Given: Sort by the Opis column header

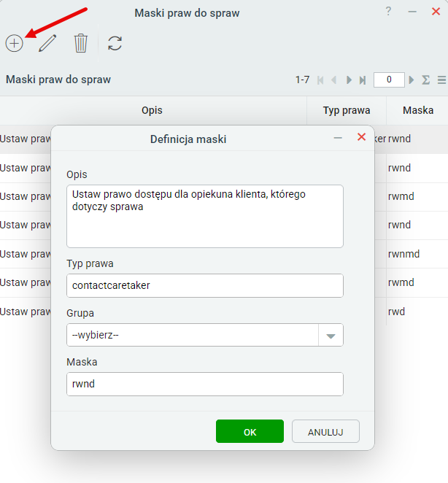Looking at the screenshot, I should [x=152, y=110].
